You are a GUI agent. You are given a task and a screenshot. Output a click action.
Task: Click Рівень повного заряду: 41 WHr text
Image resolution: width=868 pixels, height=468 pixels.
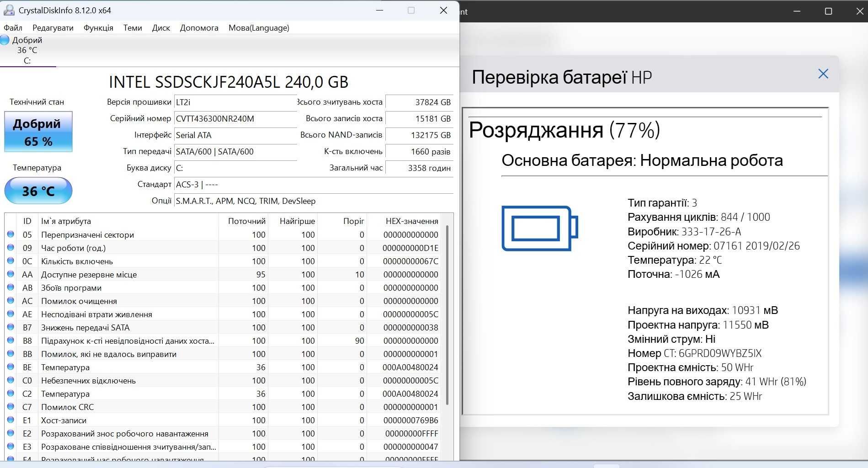click(x=717, y=382)
